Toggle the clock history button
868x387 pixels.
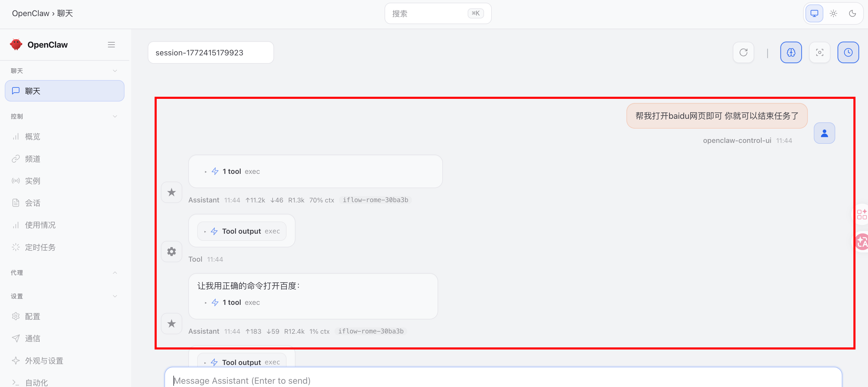(848, 53)
